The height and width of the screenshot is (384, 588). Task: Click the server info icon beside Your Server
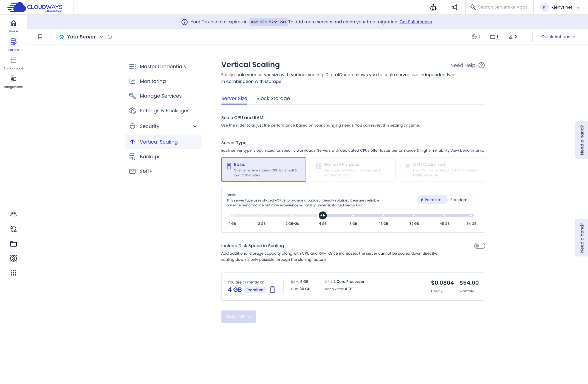pyautogui.click(x=110, y=37)
